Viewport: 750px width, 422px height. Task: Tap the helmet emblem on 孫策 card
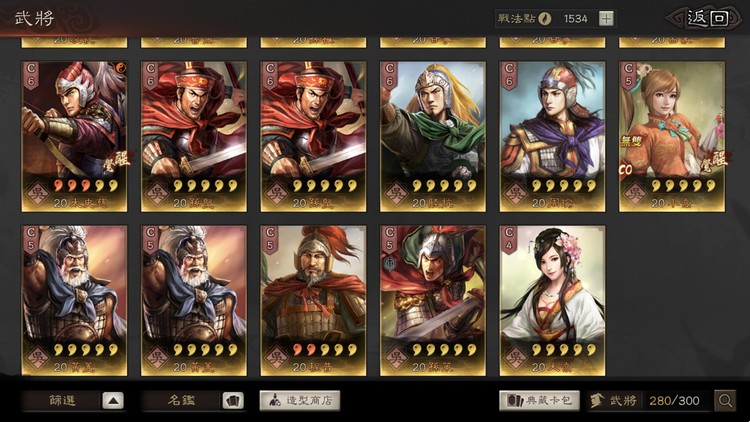coord(389,265)
